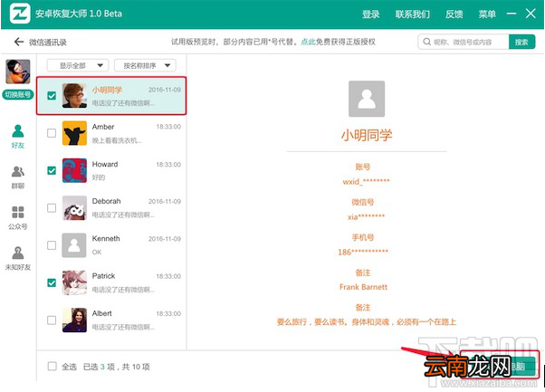Minimize the recovery app window
This screenshot has width=545, height=392.
pyautogui.click(x=512, y=14)
